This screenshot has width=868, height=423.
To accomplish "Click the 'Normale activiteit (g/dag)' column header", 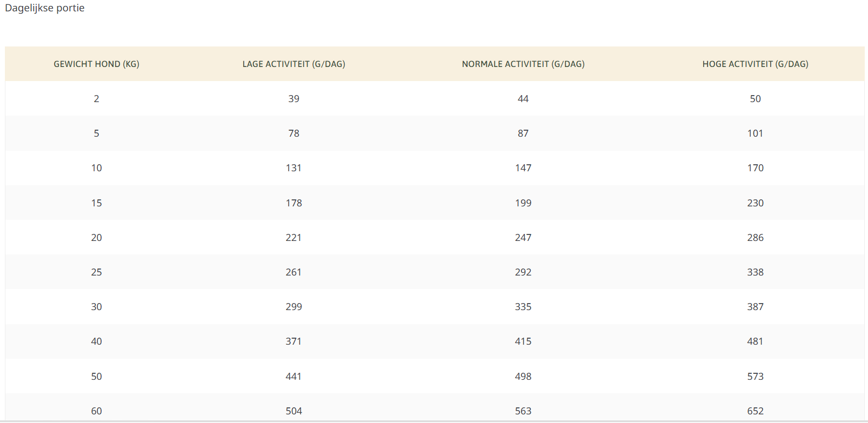I will tap(523, 64).
